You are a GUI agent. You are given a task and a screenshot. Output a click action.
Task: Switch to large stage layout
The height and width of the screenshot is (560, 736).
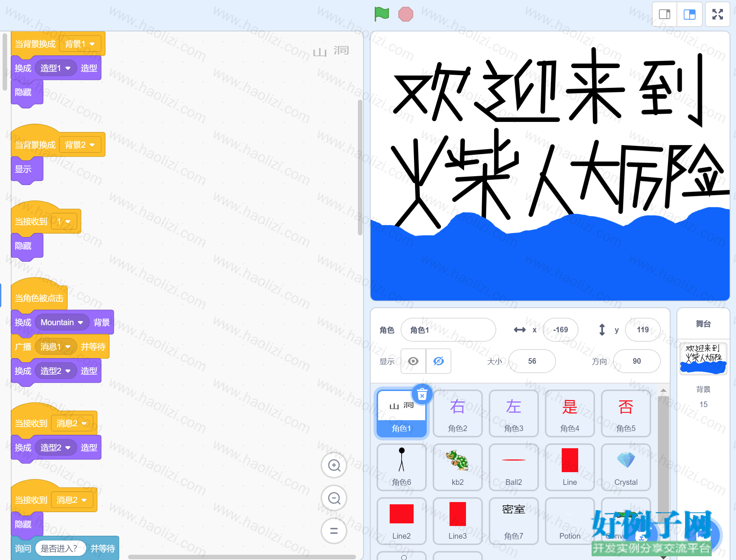[689, 14]
